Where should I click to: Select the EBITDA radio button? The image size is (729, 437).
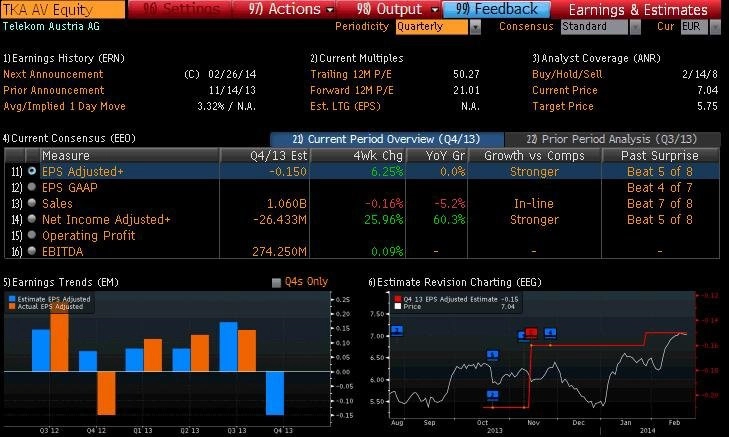pos(32,251)
